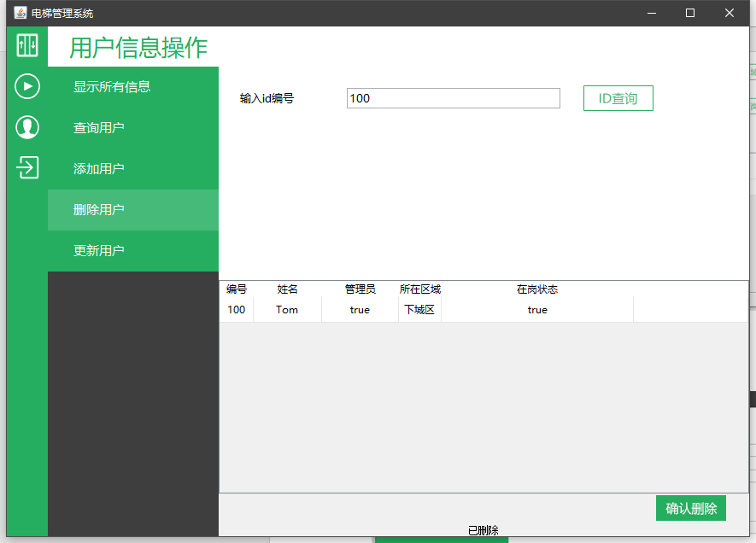Select 添加用户 menu item

pos(133,169)
